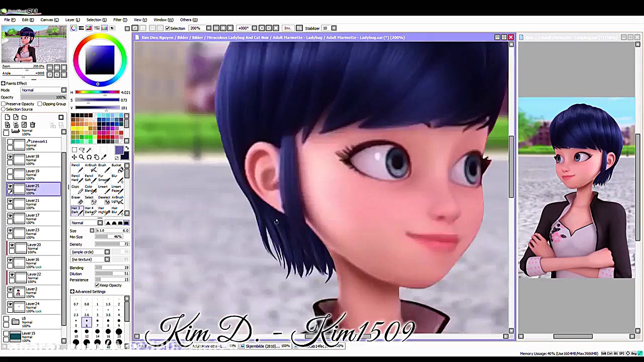Select the hand pan tool
The height and width of the screenshot is (362, 644).
pyautogui.click(x=97, y=157)
